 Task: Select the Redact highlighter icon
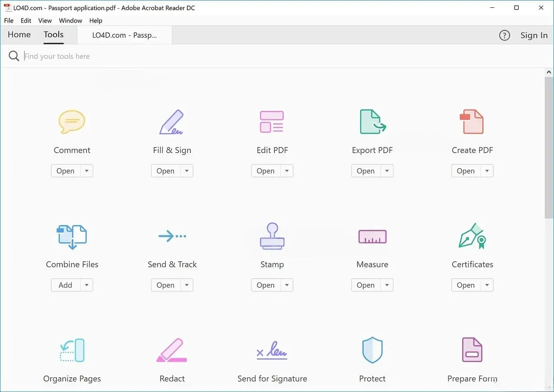(172, 350)
